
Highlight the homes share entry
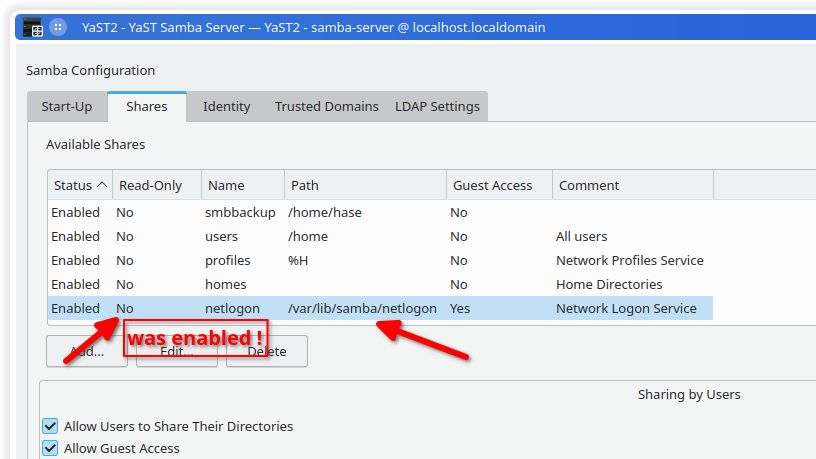225,284
